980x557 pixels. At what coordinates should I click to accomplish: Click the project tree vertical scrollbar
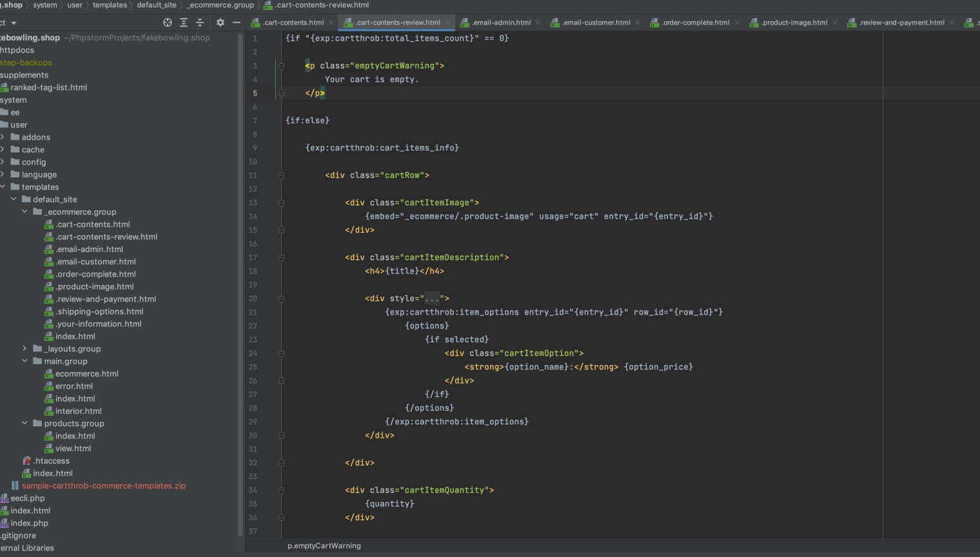[x=240, y=284]
